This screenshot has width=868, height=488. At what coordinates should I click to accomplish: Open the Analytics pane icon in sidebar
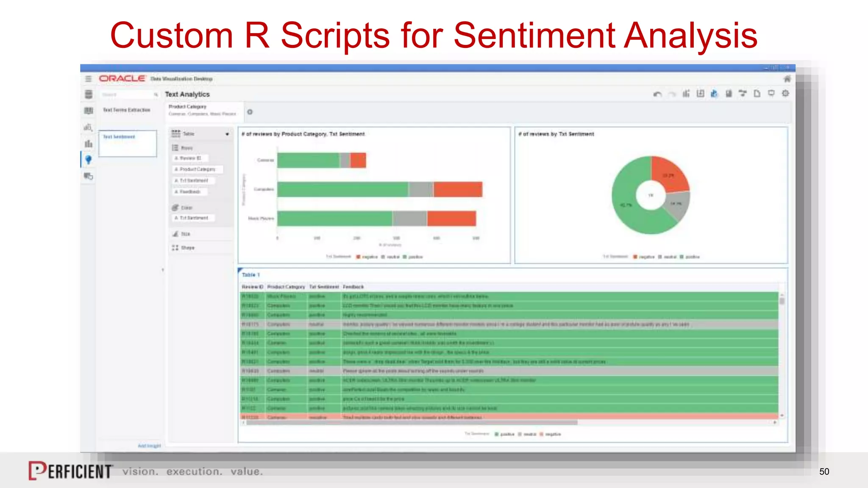click(88, 127)
